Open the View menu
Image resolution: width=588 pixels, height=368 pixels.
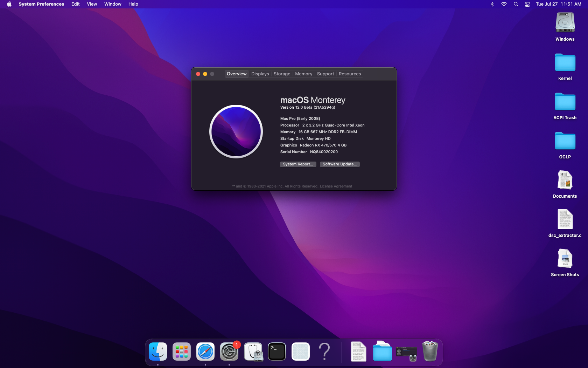coord(92,4)
